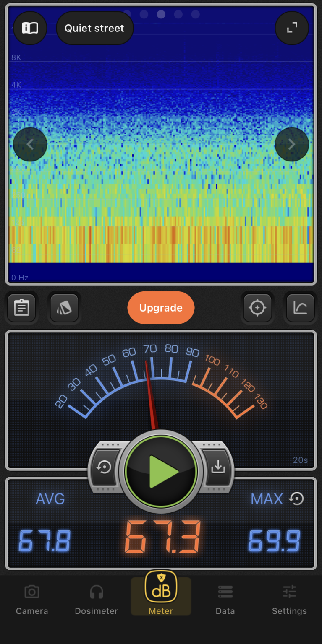
Task: Open the curve graph icon
Action: [x=300, y=308]
